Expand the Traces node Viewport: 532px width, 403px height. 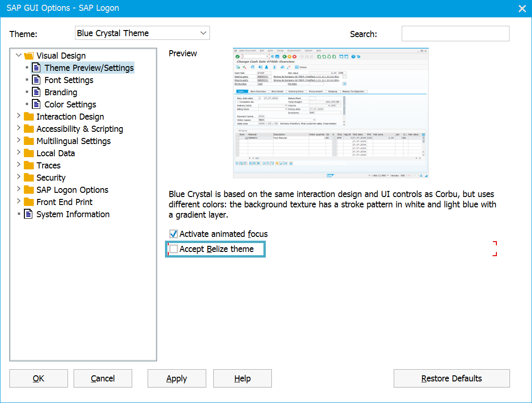coord(19,165)
